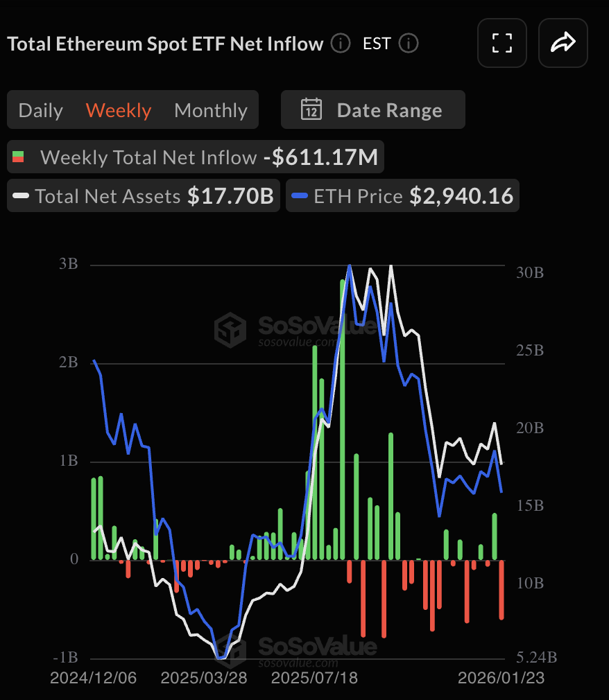Image resolution: width=609 pixels, height=700 pixels.
Task: Click the info icon next to EST
Action: tap(409, 44)
